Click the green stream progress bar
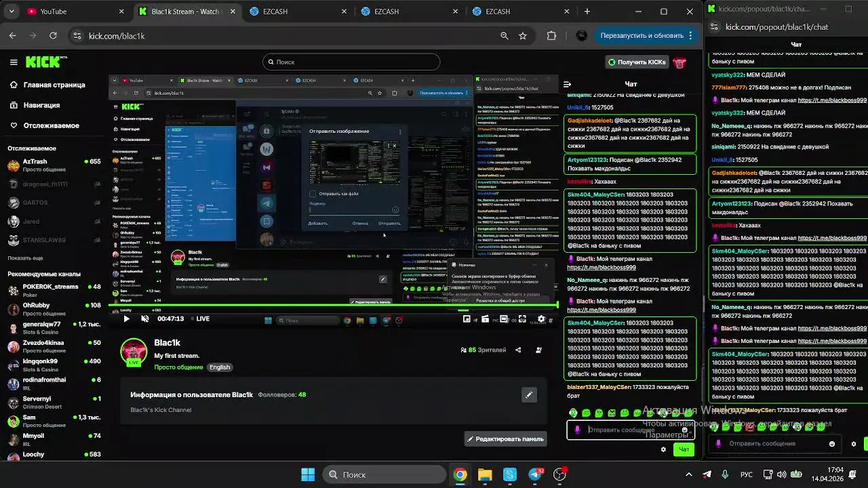Screen dimensions: 868x488 [333, 306]
